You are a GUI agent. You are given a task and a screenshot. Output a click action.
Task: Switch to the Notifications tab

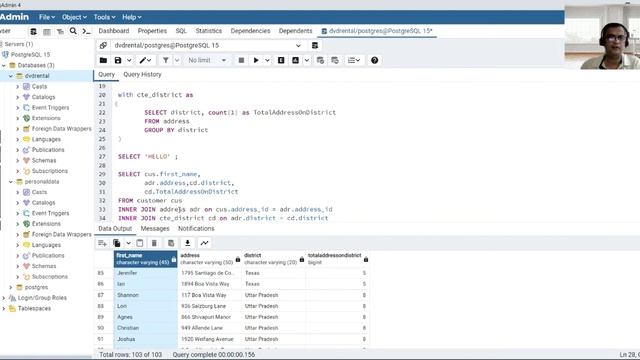click(x=196, y=229)
